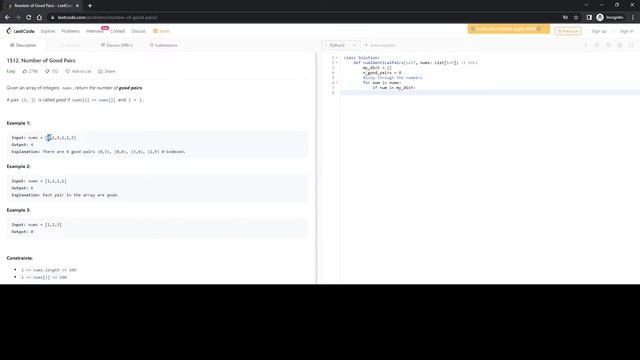Open the browser side panel icon
This screenshot has width=640, height=360.
589,18
